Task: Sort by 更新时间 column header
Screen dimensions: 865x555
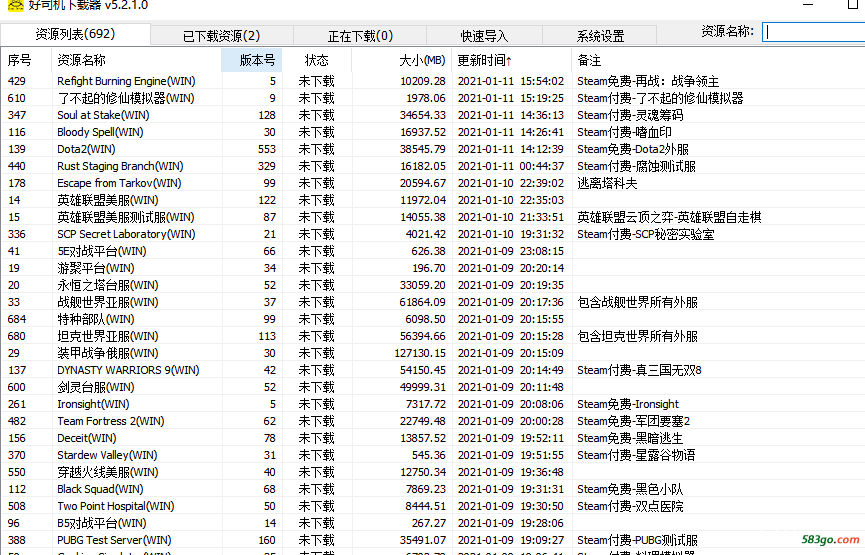Action: (512, 60)
